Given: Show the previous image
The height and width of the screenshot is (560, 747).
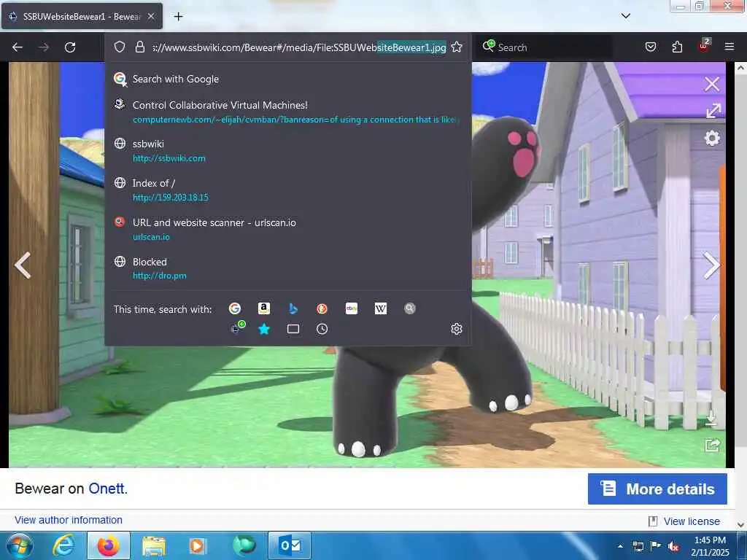Looking at the screenshot, I should (23, 265).
